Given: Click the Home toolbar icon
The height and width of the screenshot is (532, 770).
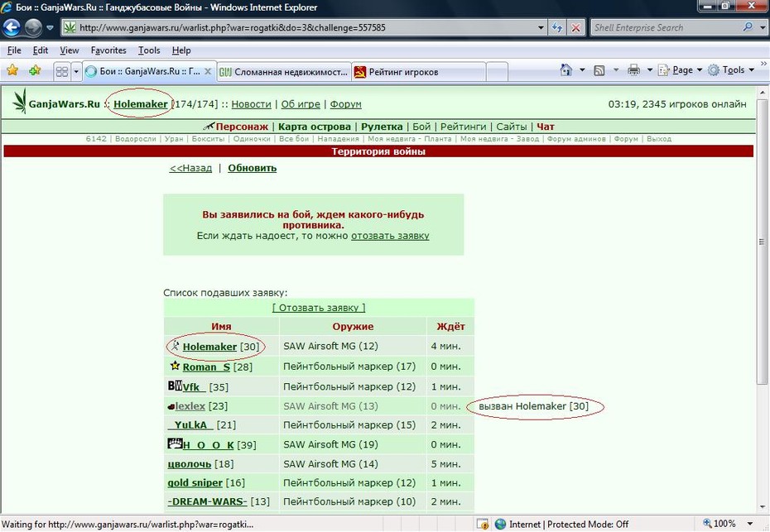Looking at the screenshot, I should point(566,70).
